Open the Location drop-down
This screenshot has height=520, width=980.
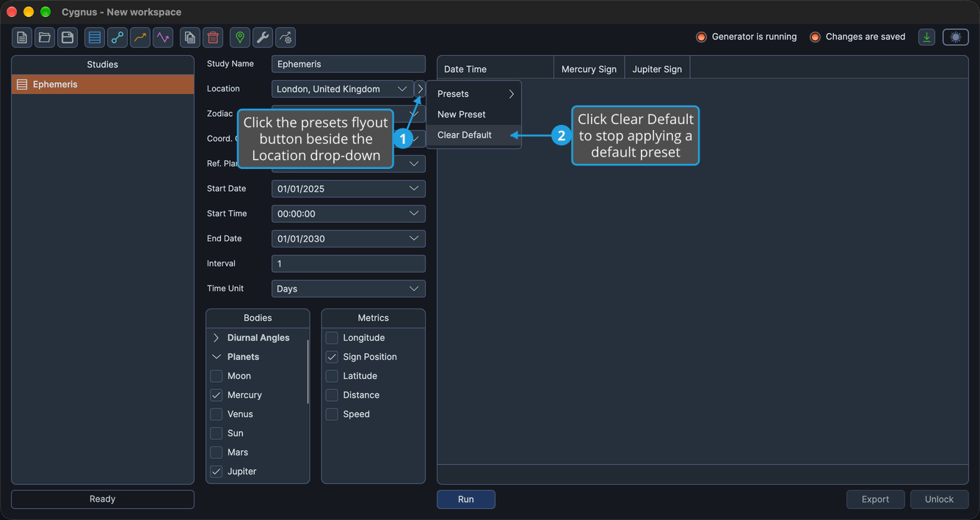pyautogui.click(x=342, y=89)
